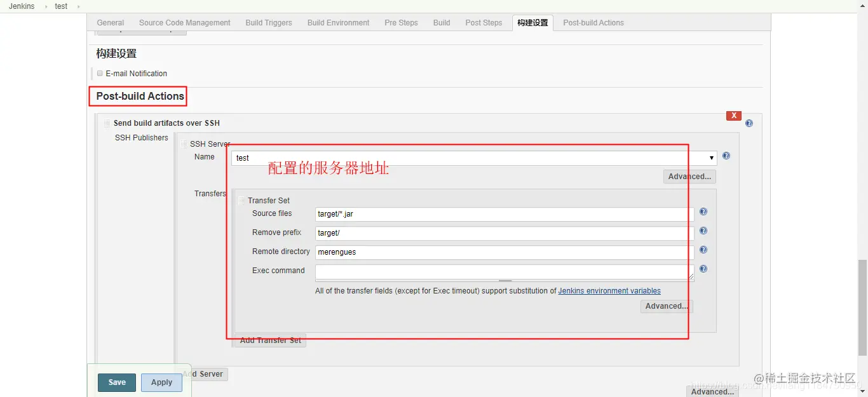
Task: Enable E-mail Notification checkbox
Action: 100,73
